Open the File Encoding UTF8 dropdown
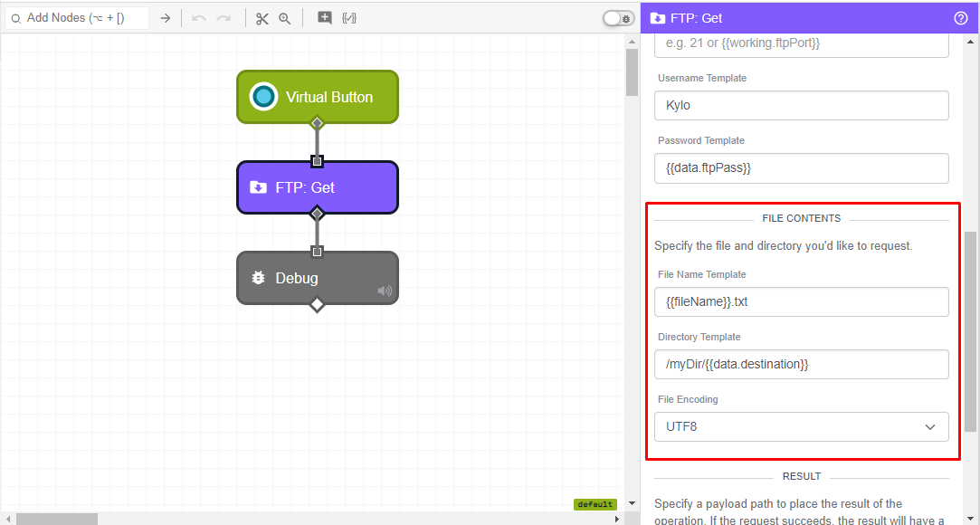This screenshot has width=980, height=525. (x=801, y=427)
